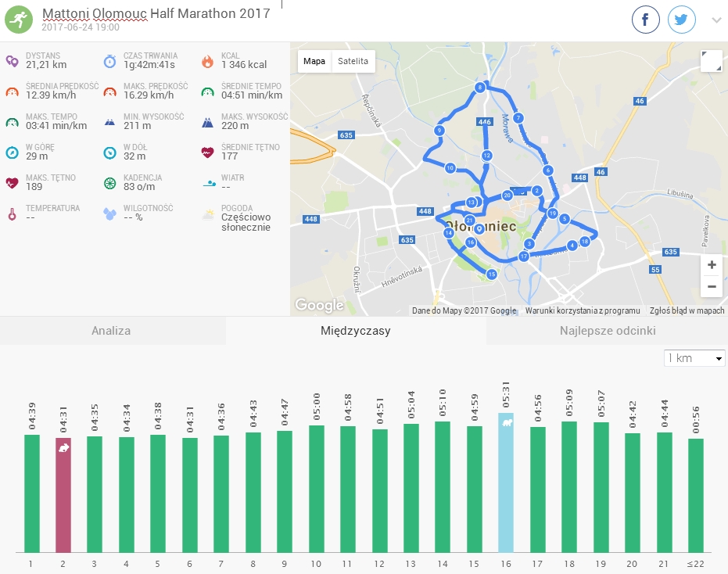Click the rabbit fastest-split icon
Screen dimensions: 728x574
click(63, 447)
